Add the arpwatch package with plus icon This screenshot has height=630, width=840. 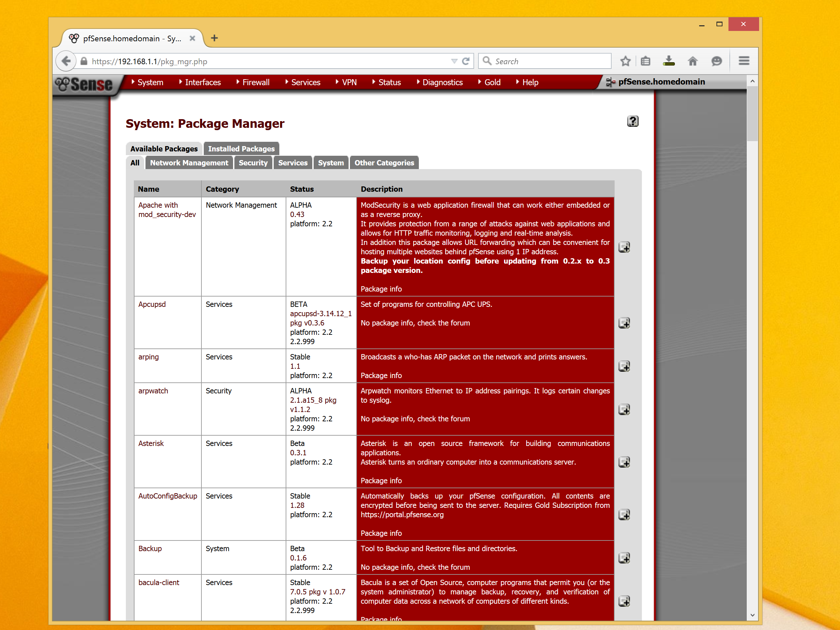click(x=624, y=409)
